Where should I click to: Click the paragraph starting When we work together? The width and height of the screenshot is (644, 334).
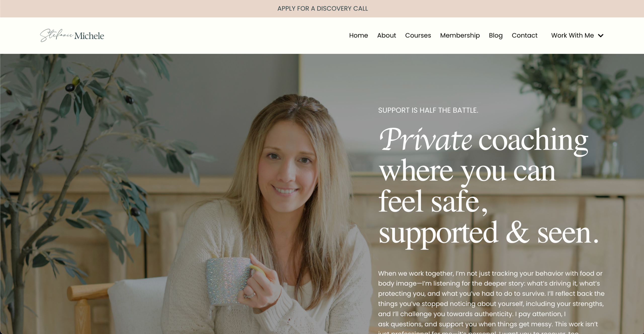click(x=491, y=302)
